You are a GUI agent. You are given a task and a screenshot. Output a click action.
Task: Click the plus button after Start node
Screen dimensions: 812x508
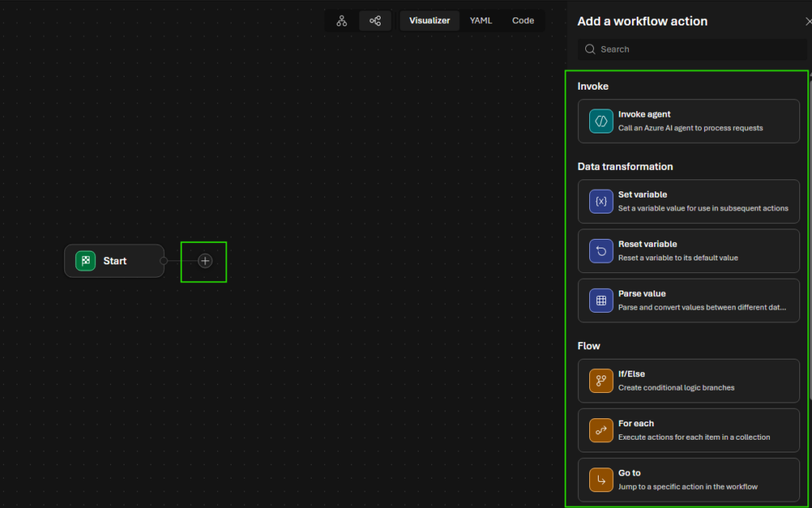pyautogui.click(x=205, y=261)
